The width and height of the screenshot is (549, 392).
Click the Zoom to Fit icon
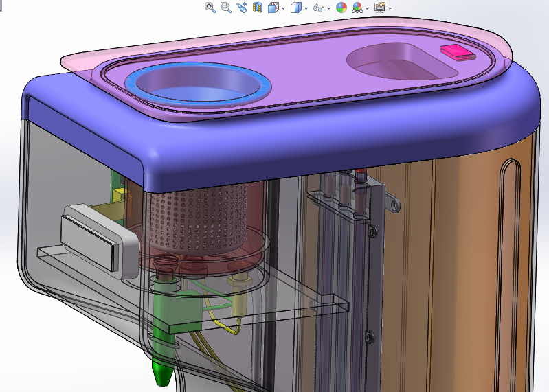point(210,8)
